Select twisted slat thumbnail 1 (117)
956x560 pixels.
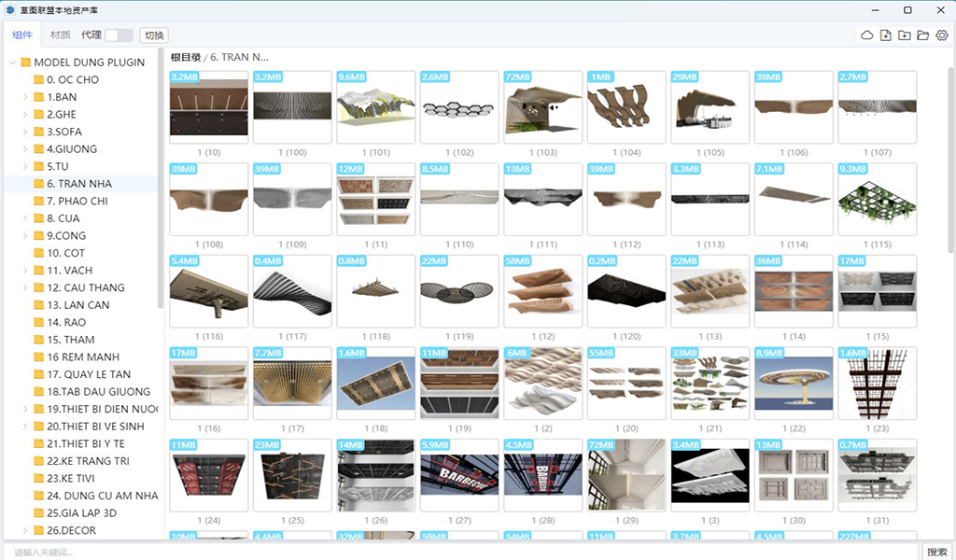[x=292, y=291]
